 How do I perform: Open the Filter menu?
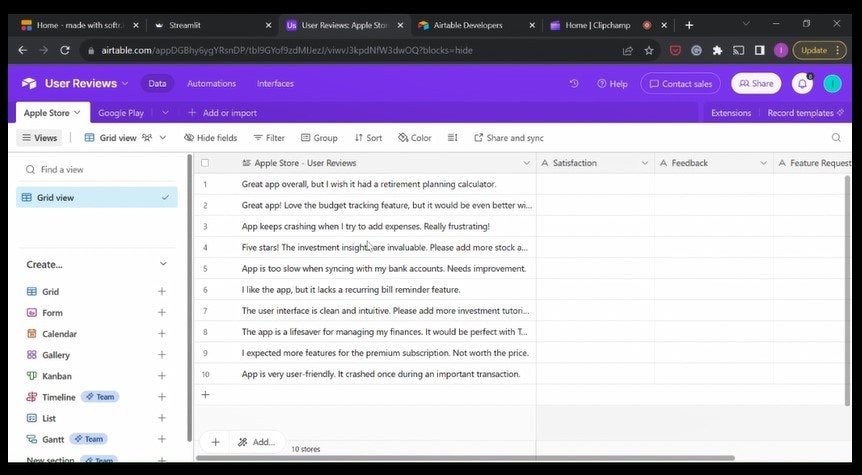(x=269, y=138)
